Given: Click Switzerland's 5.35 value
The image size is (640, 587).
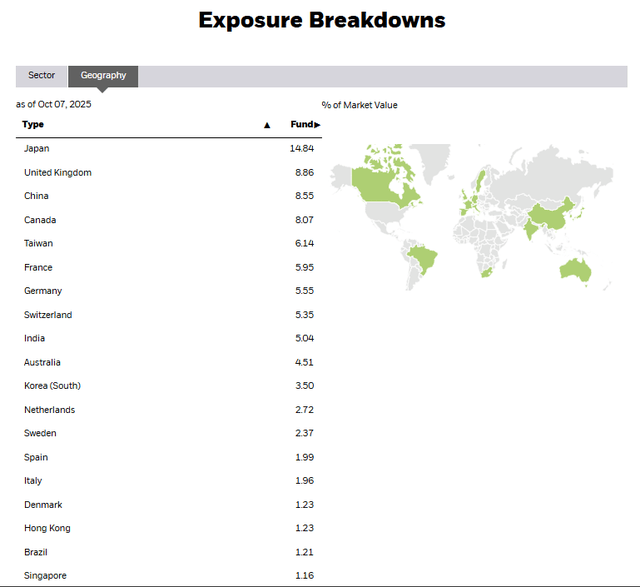Looking at the screenshot, I should pyautogui.click(x=304, y=315).
